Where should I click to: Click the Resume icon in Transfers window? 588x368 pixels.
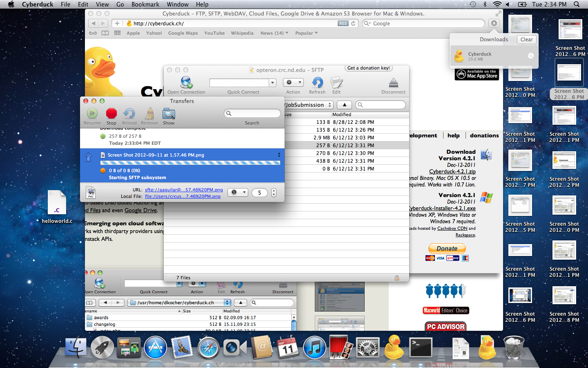tap(92, 114)
